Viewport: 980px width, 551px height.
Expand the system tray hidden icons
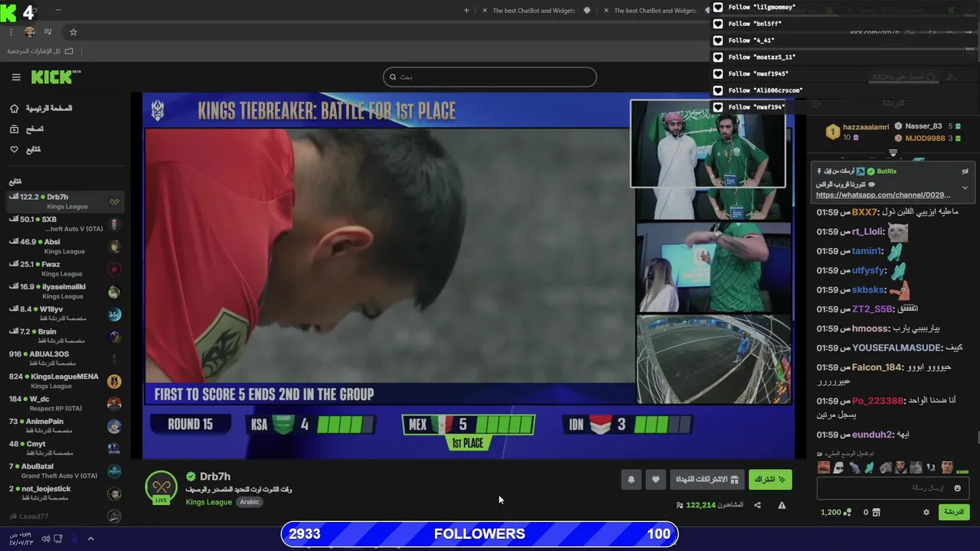pyautogui.click(x=90, y=539)
